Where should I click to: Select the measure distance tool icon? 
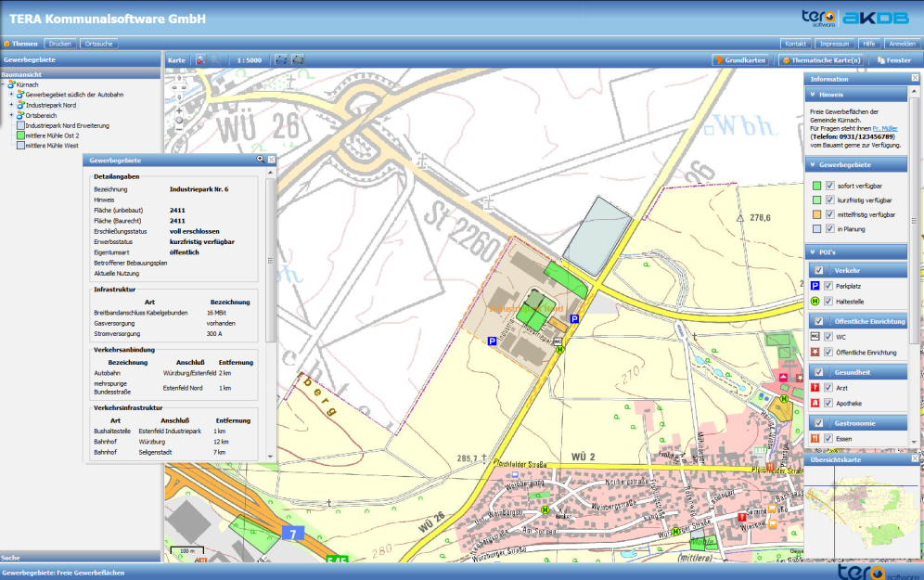click(281, 59)
